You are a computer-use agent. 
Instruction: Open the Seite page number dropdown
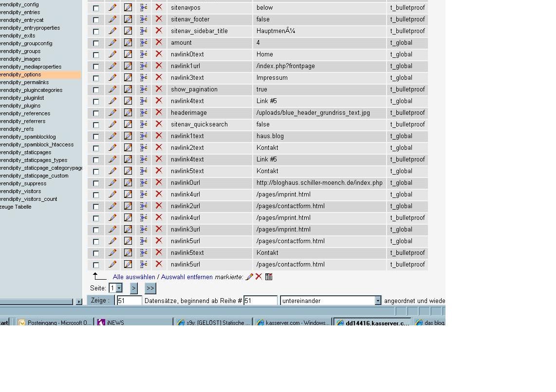coord(115,288)
